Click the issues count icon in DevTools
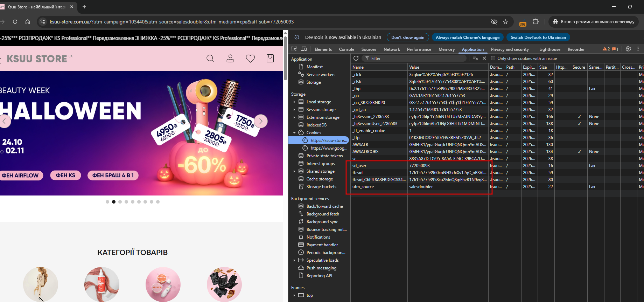 click(615, 49)
